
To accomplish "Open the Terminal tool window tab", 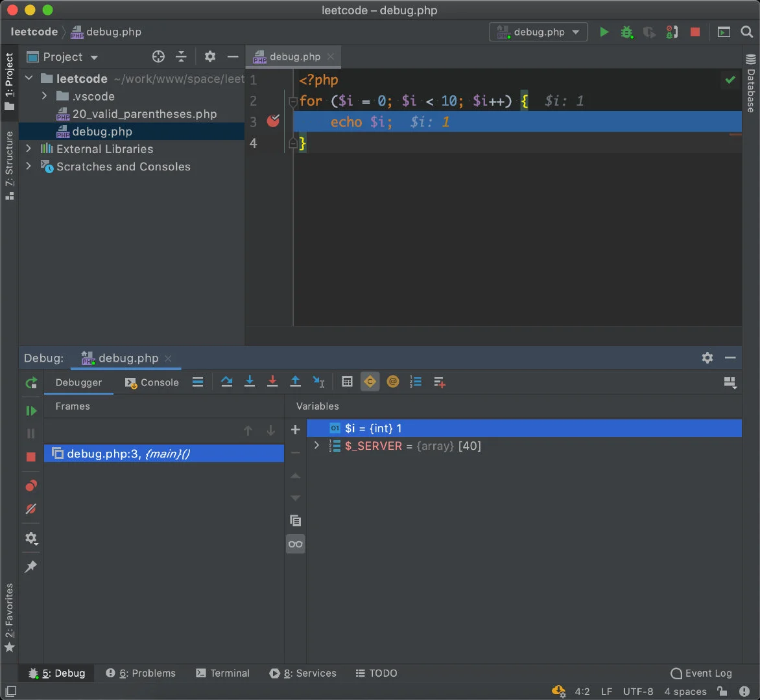I will (222, 673).
